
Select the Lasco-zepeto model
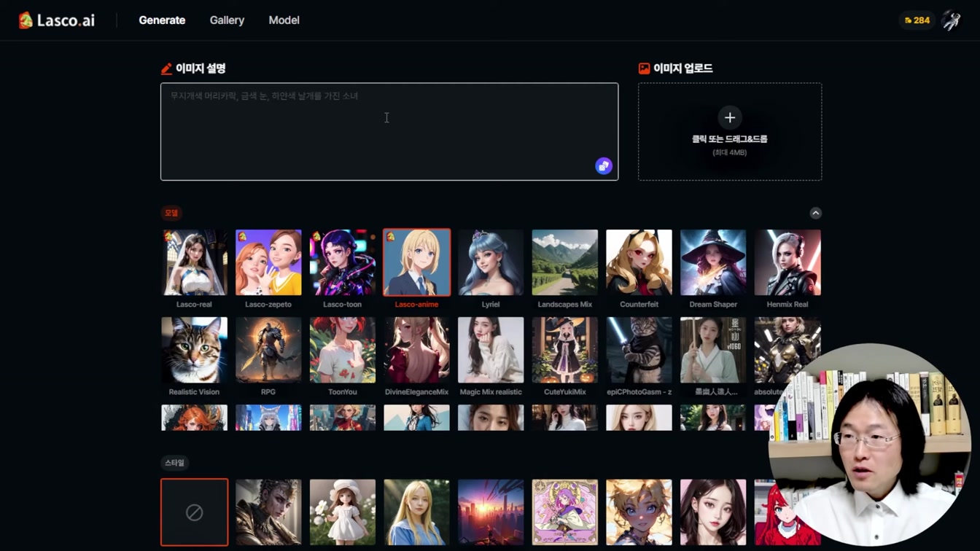(x=268, y=262)
